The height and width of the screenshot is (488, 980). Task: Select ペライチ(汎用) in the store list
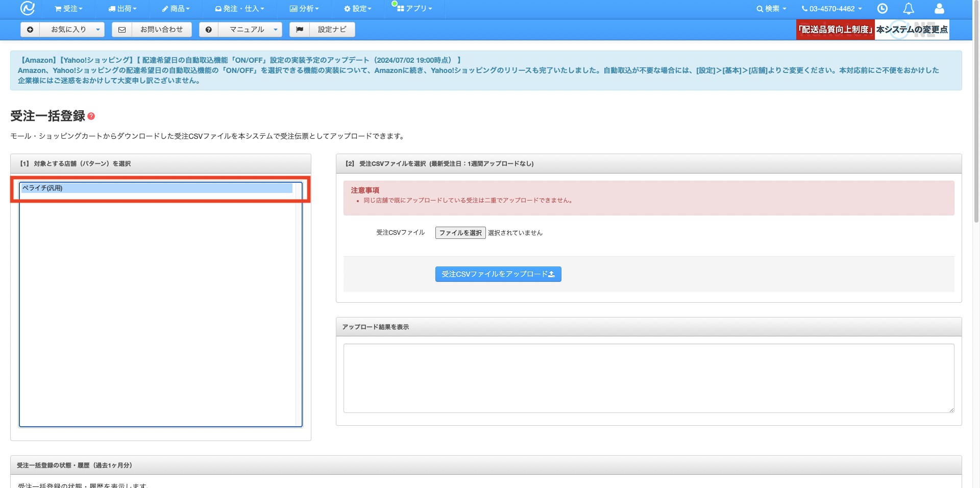[156, 188]
